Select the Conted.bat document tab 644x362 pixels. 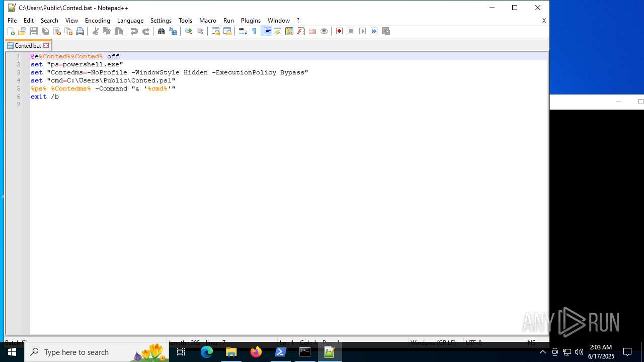coord(28,45)
